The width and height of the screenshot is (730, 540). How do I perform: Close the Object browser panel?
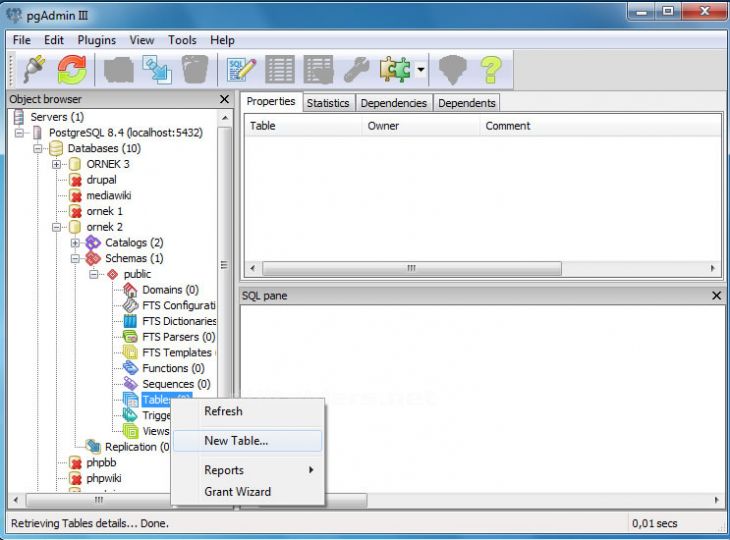[224, 99]
